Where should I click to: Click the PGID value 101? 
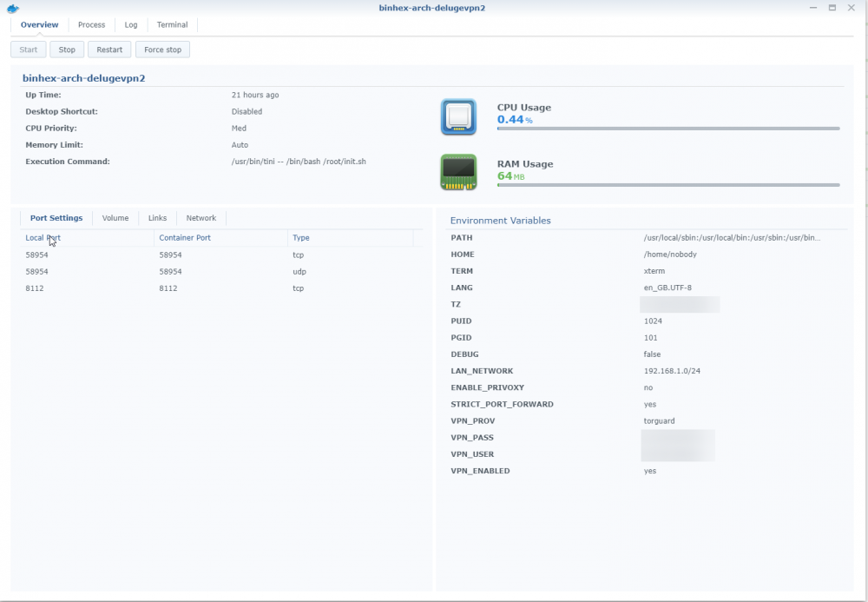pos(650,338)
